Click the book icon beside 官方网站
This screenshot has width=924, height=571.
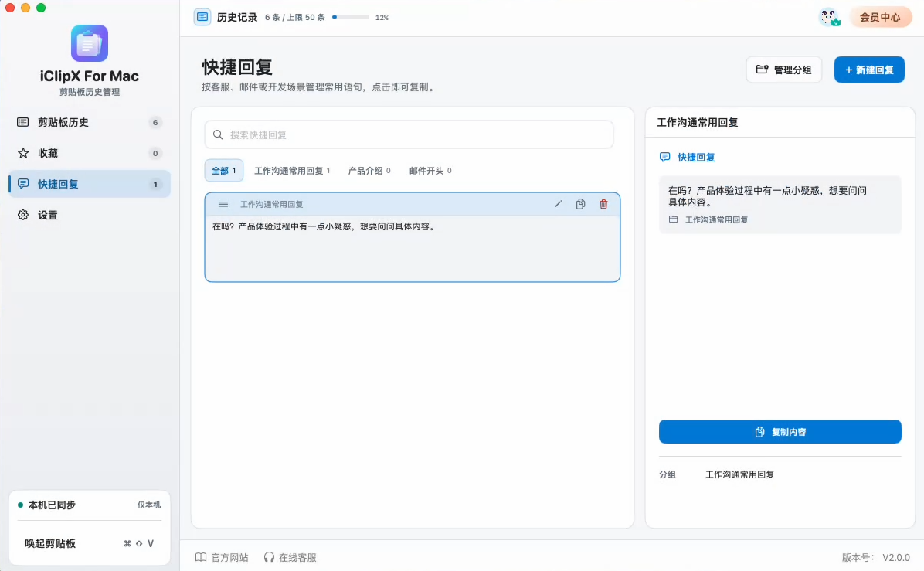point(201,557)
